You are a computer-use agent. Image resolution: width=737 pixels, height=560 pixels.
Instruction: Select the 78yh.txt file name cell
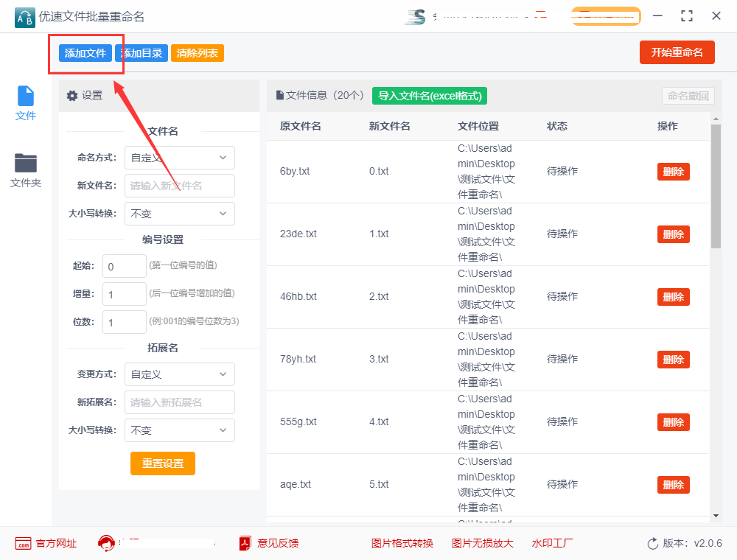pos(298,359)
